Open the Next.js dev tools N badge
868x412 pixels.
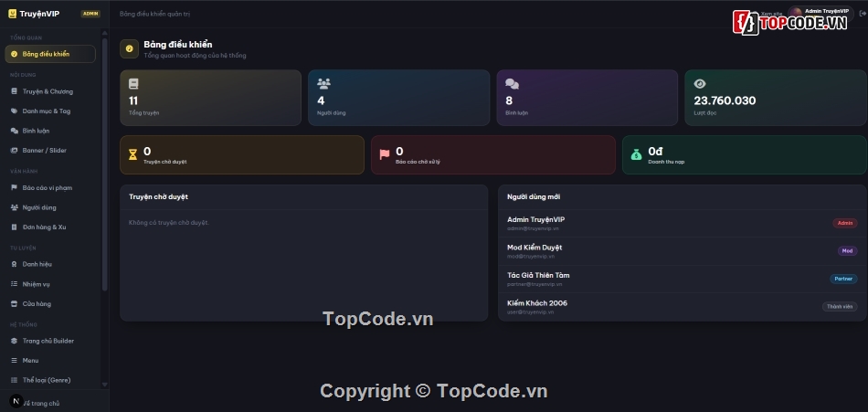tap(16, 401)
